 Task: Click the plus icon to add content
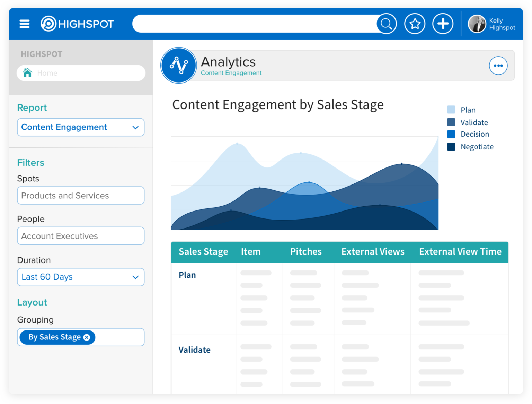pyautogui.click(x=443, y=23)
